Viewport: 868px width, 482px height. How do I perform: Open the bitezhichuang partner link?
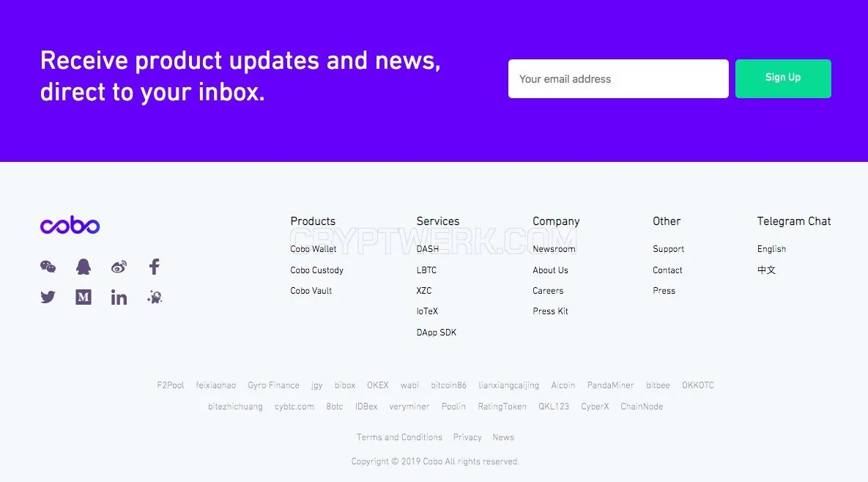pyautogui.click(x=235, y=407)
